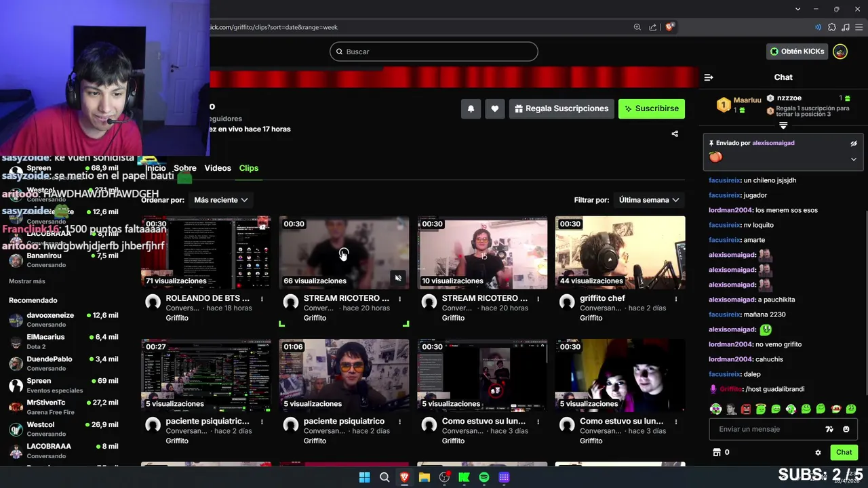The height and width of the screenshot is (488, 868).
Task: Click the taskbar Search magnifier icon
Action: point(384,477)
